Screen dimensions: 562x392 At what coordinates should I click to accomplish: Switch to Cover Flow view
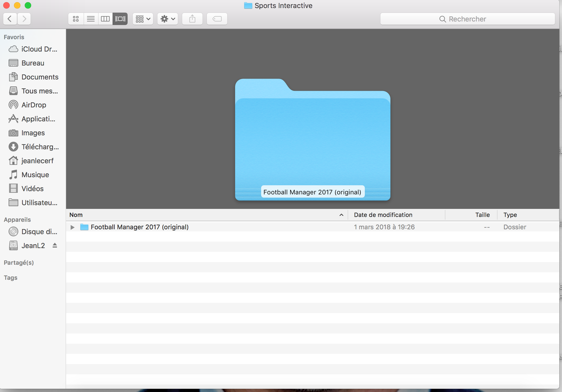click(x=120, y=19)
